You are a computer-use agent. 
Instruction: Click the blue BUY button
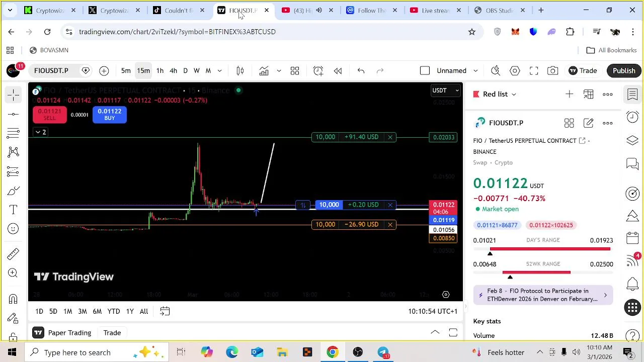pos(110,115)
